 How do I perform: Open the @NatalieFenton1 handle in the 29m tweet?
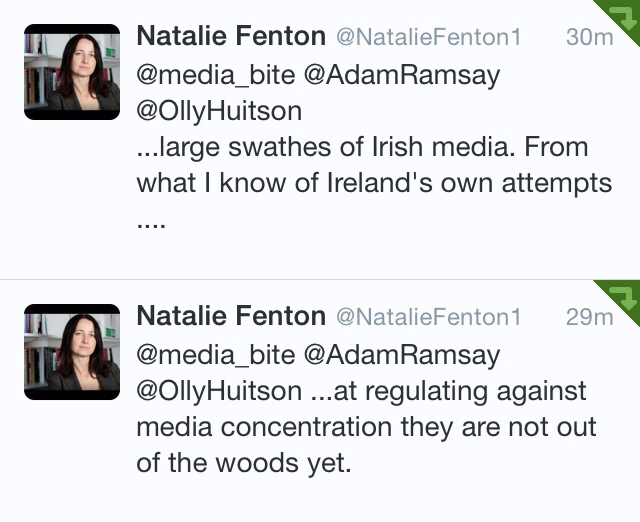428,318
